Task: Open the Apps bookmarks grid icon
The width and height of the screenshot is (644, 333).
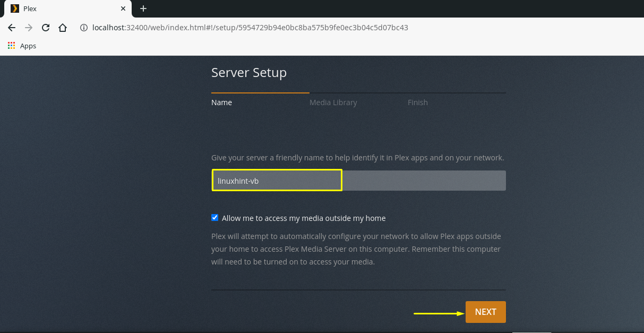Action: coord(12,46)
